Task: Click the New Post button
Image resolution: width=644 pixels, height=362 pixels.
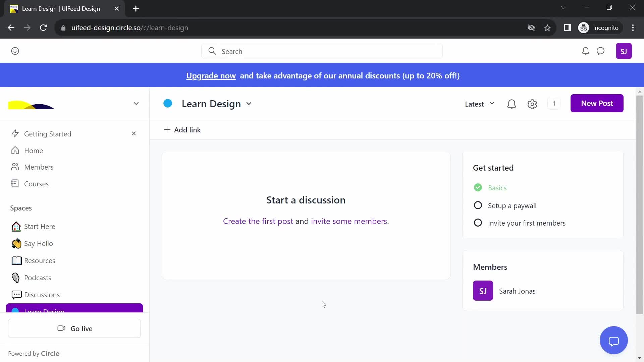Action: tap(597, 103)
